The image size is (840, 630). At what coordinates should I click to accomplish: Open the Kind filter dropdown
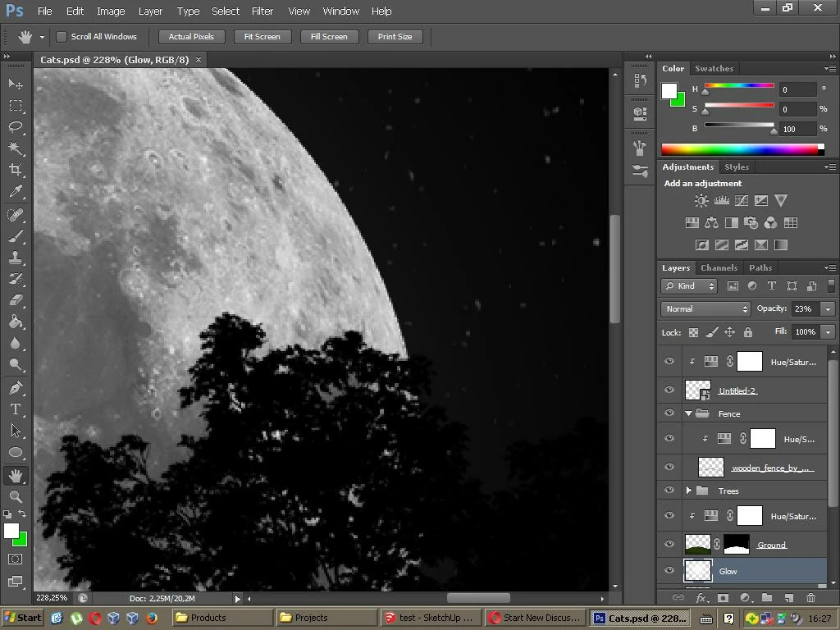pyautogui.click(x=689, y=286)
